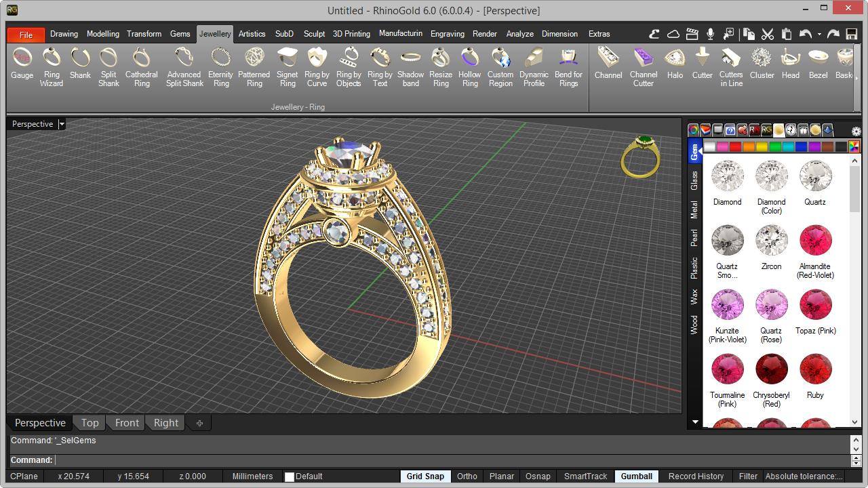Click the Filter button in the status bar
Viewport: 868px width, 488px height.
coord(747,476)
